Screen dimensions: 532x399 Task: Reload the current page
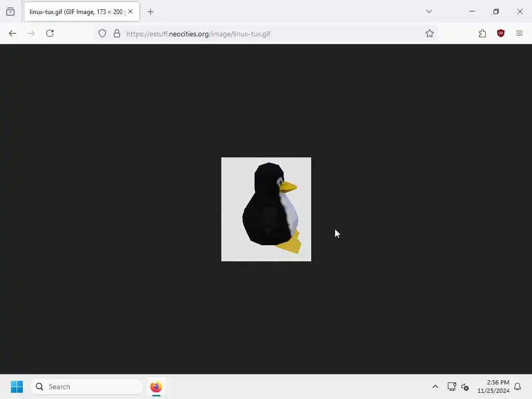[50, 33]
